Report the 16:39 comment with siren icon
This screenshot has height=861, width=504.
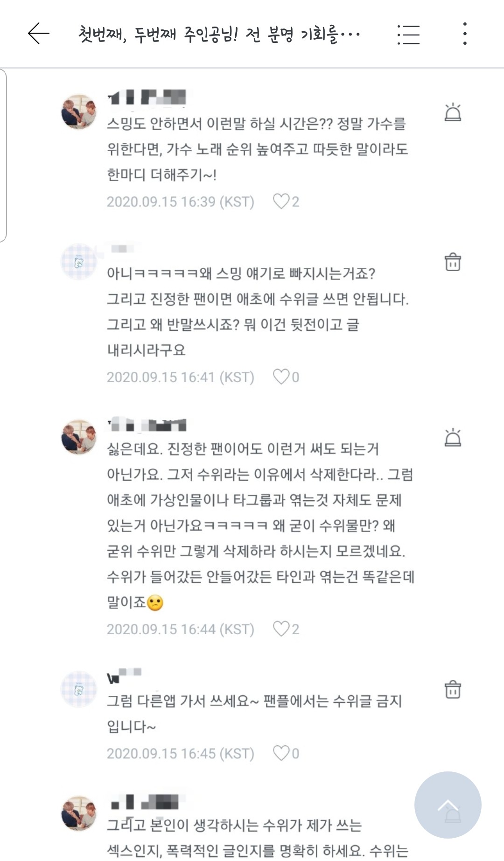coord(452,112)
